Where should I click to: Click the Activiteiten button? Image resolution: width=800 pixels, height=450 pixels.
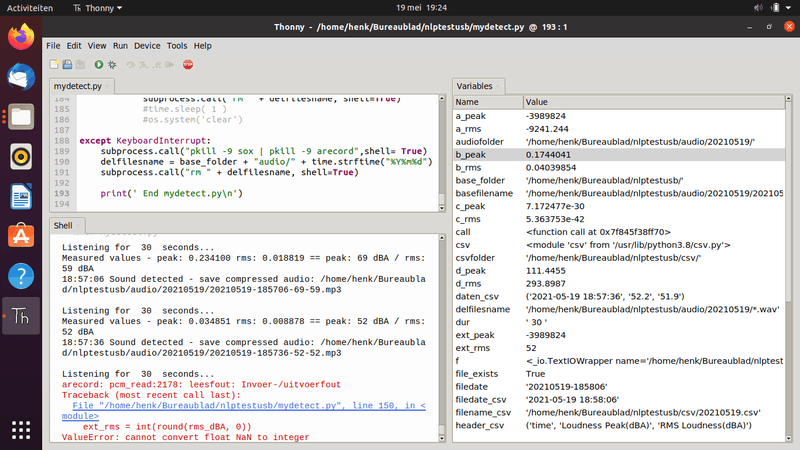[30, 7]
